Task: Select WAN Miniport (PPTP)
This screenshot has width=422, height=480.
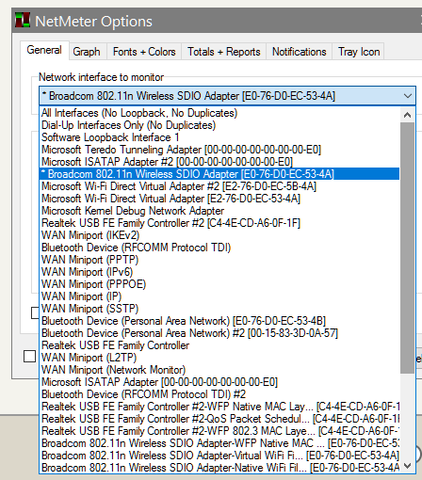Action: point(220,260)
